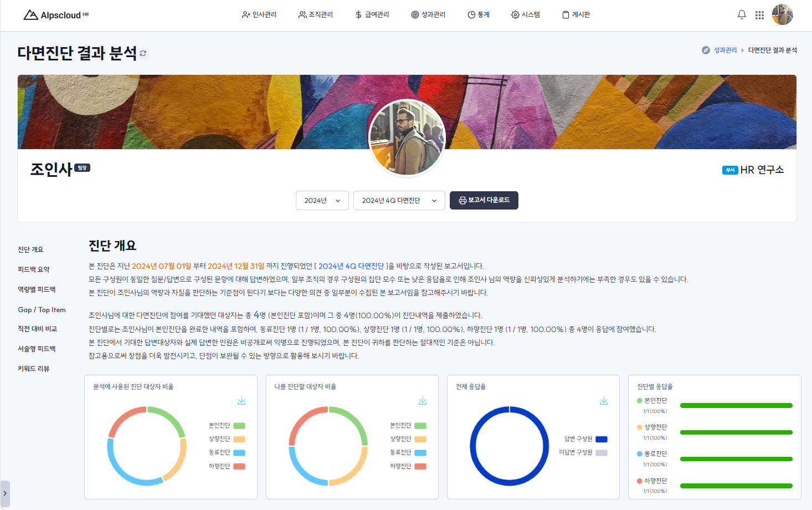This screenshot has width=812, height=510.
Task: Open the user avatar in top bar
Action: (782, 14)
